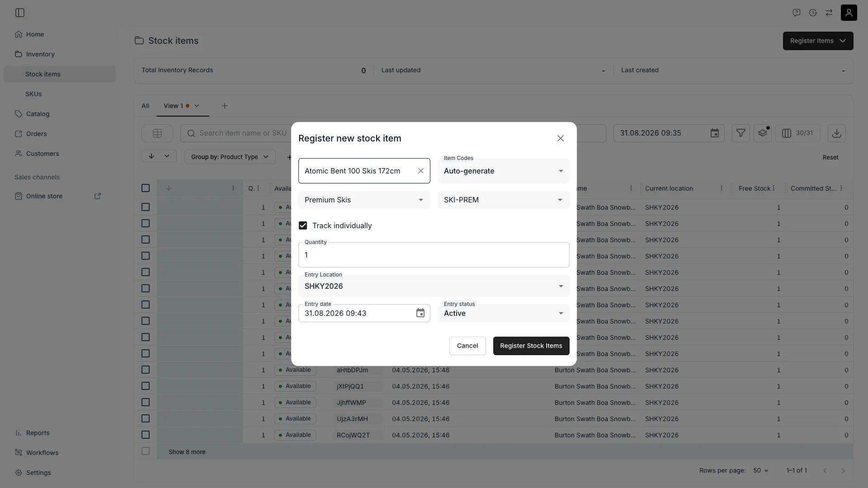Viewport: 868px width, 488px height.
Task: Click the sort arrow column header icon
Action: [x=169, y=188]
